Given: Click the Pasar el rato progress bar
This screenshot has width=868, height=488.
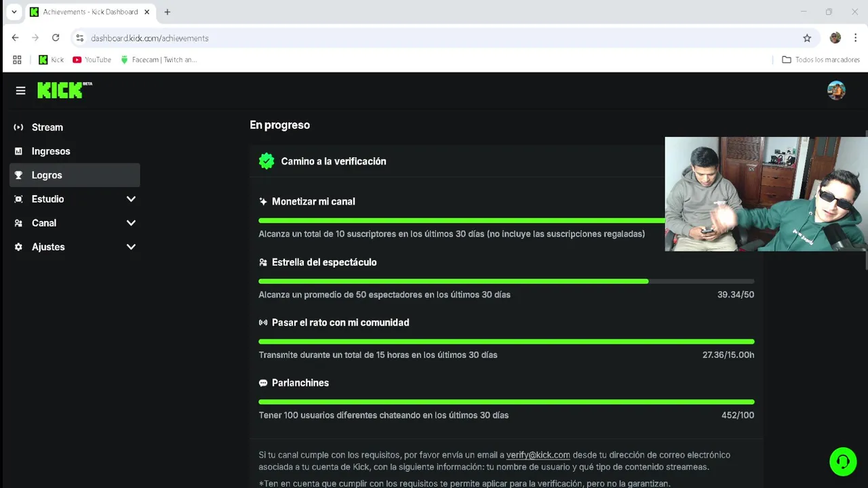Looking at the screenshot, I should [x=506, y=342].
